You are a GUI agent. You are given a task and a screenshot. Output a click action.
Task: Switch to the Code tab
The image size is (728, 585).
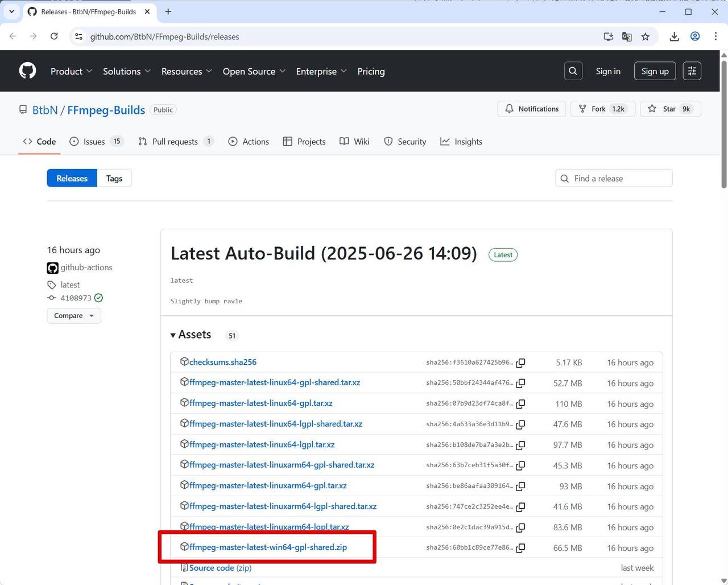(39, 142)
